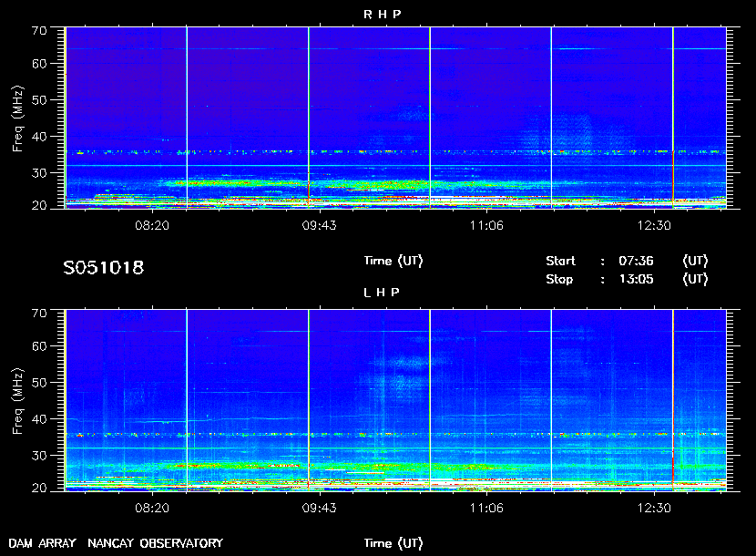This screenshot has height=556, width=756.
Task: Click the (UT) unit beside the Stop time
Action: [x=695, y=280]
